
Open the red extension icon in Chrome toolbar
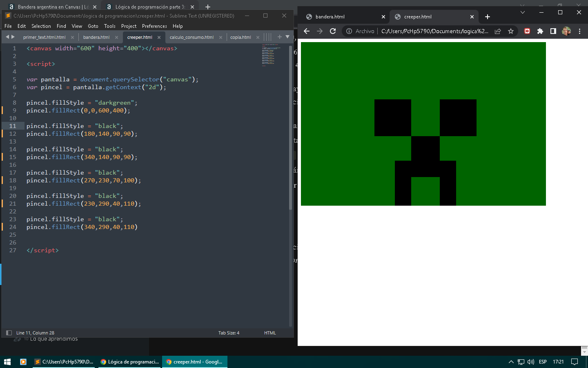527,31
